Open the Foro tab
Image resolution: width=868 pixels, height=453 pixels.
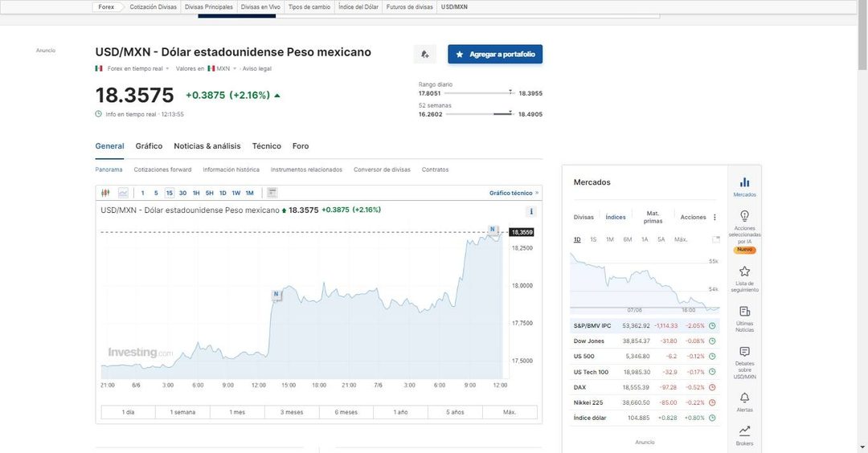pyautogui.click(x=301, y=146)
